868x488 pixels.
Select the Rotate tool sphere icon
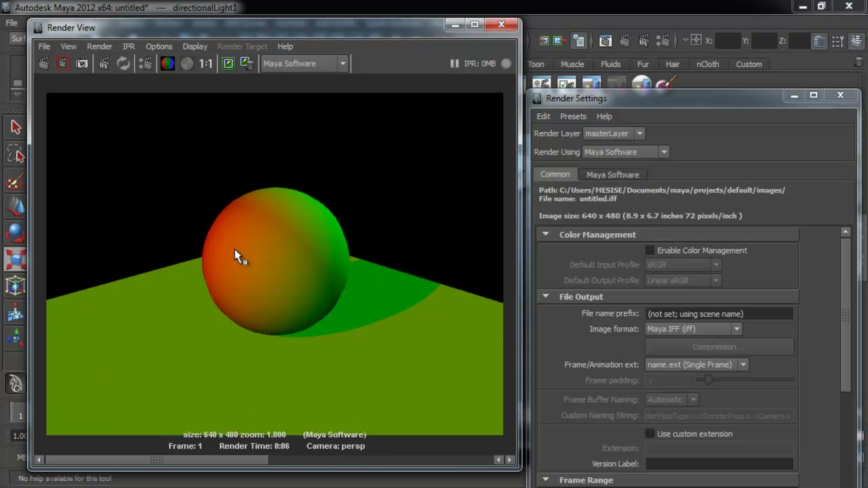tap(16, 233)
